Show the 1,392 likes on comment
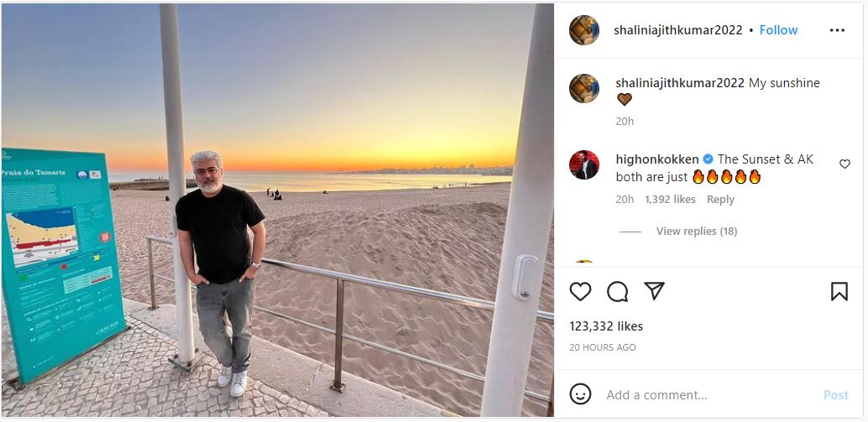This screenshot has height=422, width=868. 670,200
